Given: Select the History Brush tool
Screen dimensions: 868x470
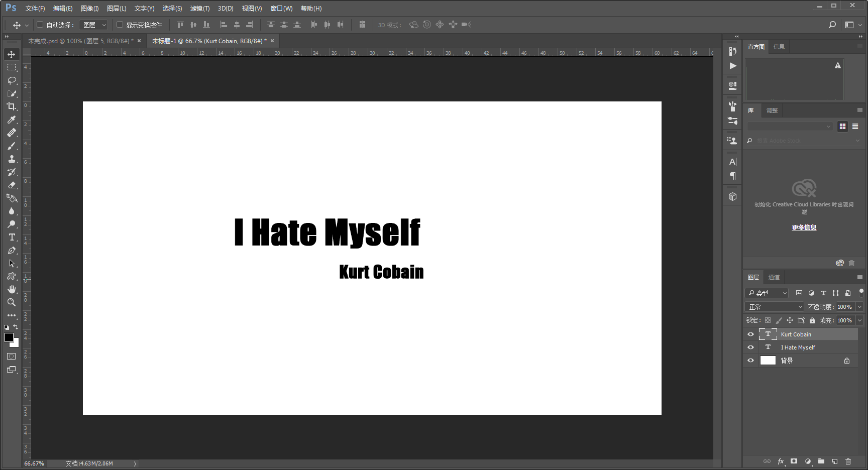Looking at the screenshot, I should tap(12, 172).
